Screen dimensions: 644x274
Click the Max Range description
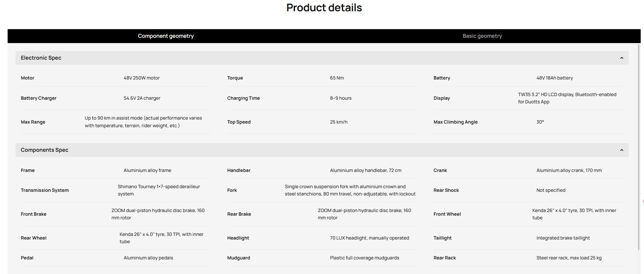(x=143, y=122)
